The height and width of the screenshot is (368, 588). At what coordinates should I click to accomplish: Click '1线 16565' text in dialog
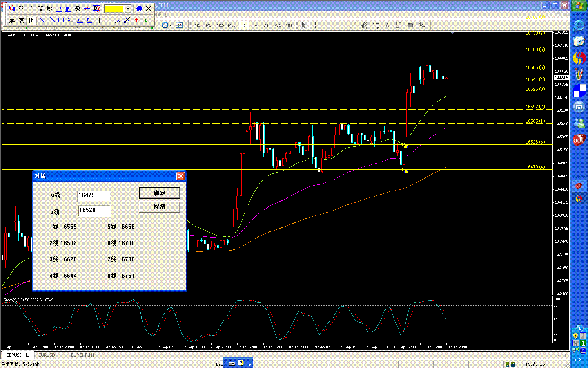(63, 227)
